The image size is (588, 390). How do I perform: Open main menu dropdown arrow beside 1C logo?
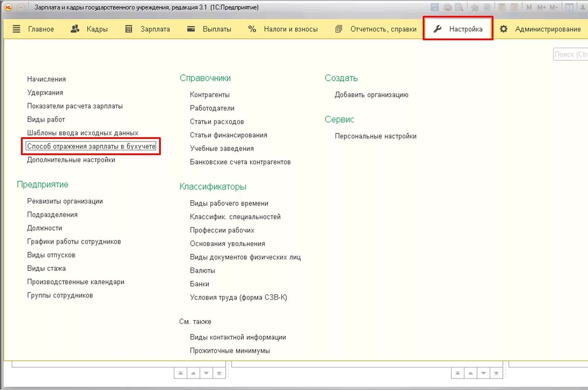click(x=21, y=7)
